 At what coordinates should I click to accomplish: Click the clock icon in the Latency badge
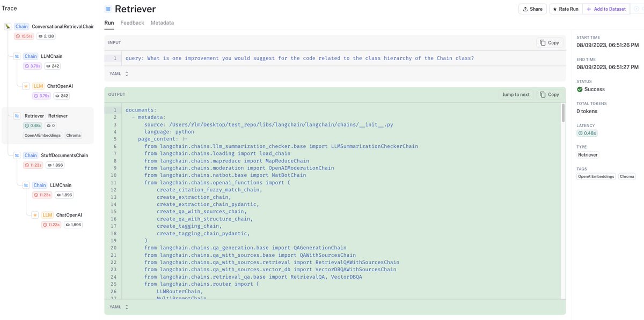581,133
